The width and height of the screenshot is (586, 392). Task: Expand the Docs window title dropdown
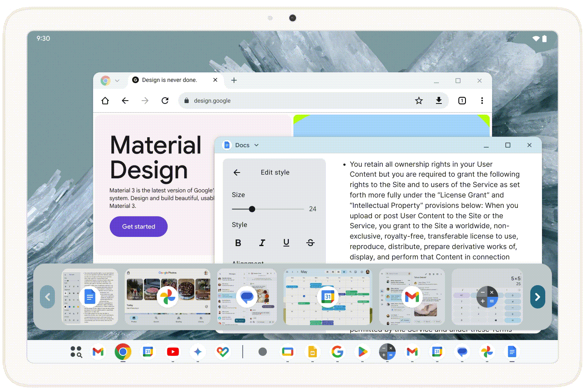pyautogui.click(x=256, y=145)
